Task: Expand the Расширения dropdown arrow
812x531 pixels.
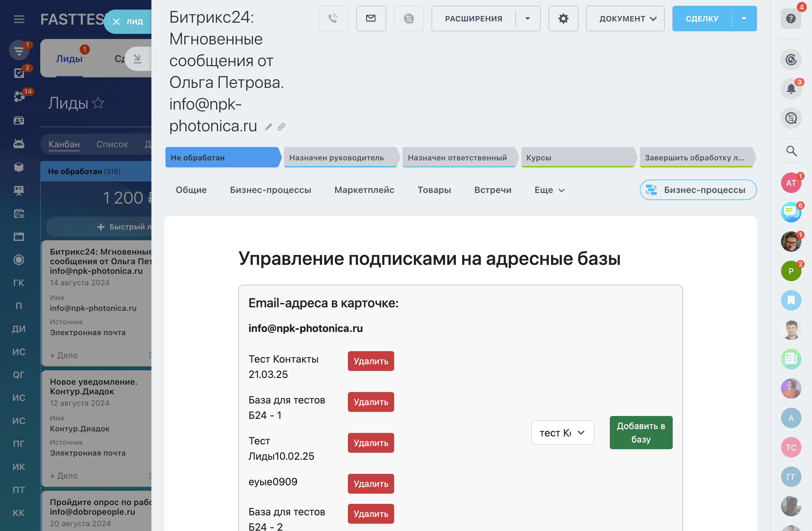Action: 527,19
